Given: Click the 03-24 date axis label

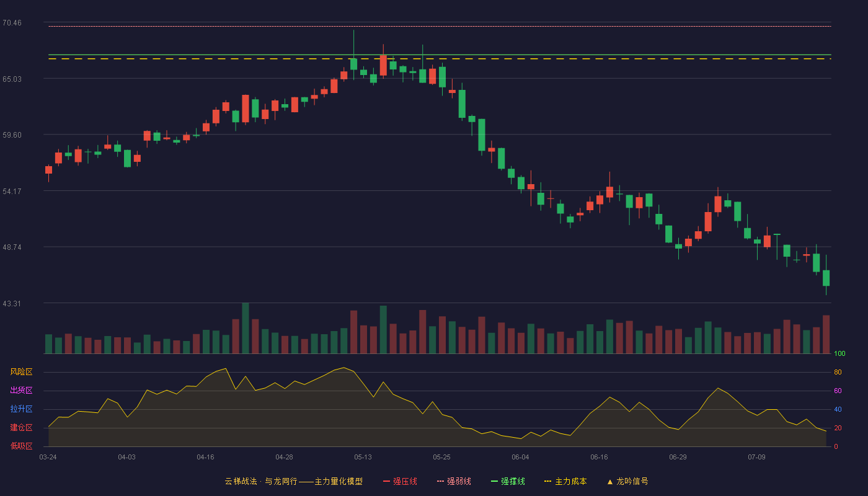Looking at the screenshot, I should (x=48, y=457).
